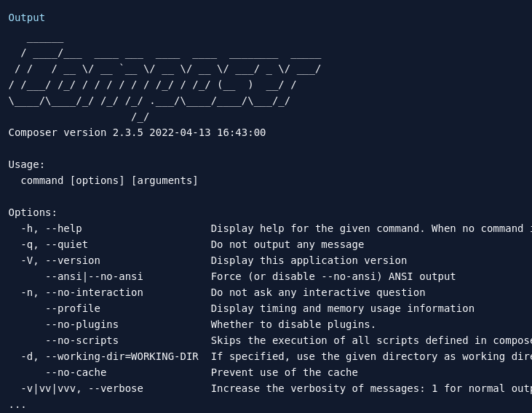Viewport: 532px width, 413px height.
Task: Click the Usage: section heading
Action: (27, 164)
